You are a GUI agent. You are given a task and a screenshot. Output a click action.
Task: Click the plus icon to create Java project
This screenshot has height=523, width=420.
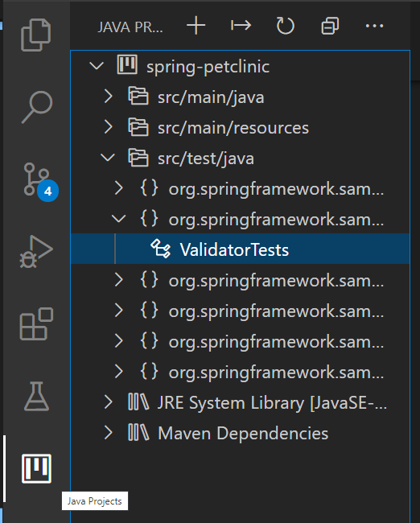click(196, 26)
